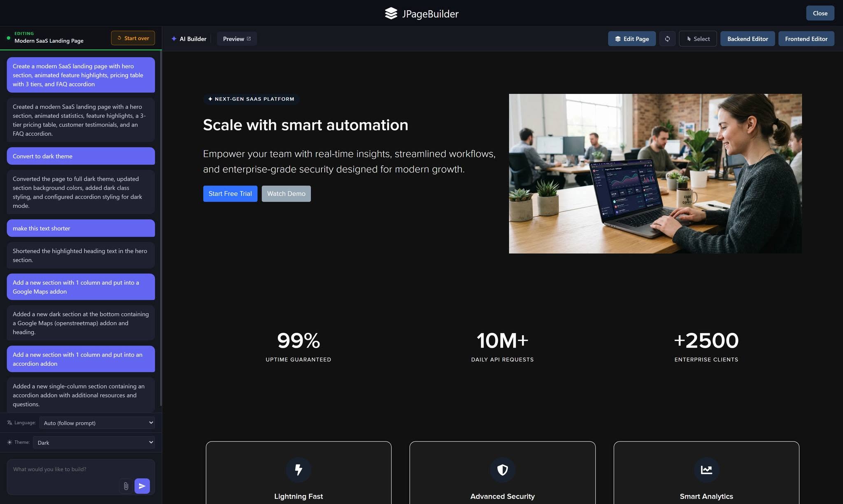Click the 'Advanced Security' card title
Image resolution: width=843 pixels, height=504 pixels.
click(502, 496)
